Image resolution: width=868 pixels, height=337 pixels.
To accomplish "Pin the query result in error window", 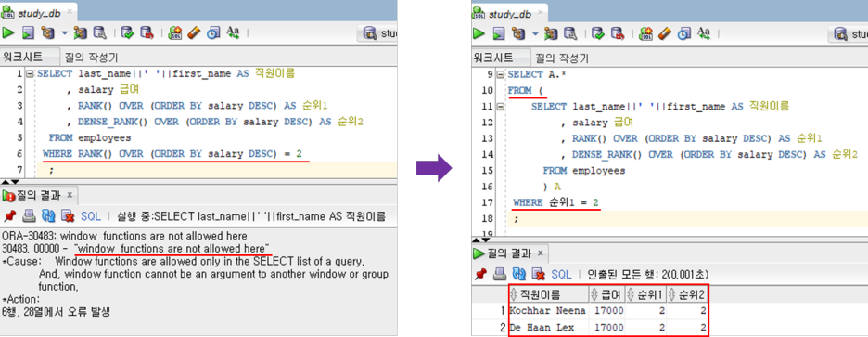I will pyautogui.click(x=9, y=215).
